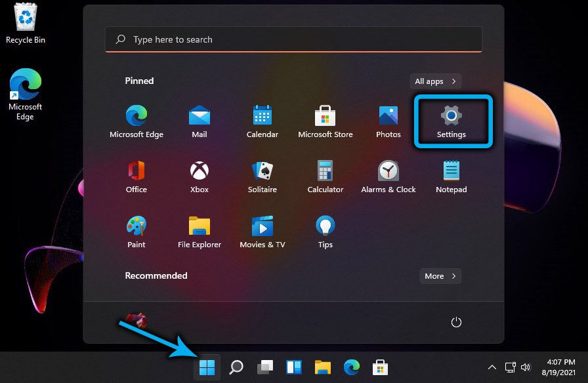Viewport: 588px width, 383px height.
Task: Open the Tips app
Action: (325, 230)
